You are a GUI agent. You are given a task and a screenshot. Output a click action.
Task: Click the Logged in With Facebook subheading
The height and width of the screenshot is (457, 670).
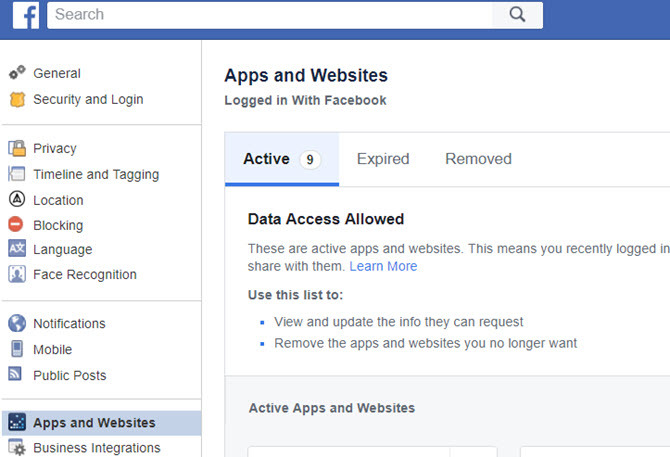[x=305, y=100]
